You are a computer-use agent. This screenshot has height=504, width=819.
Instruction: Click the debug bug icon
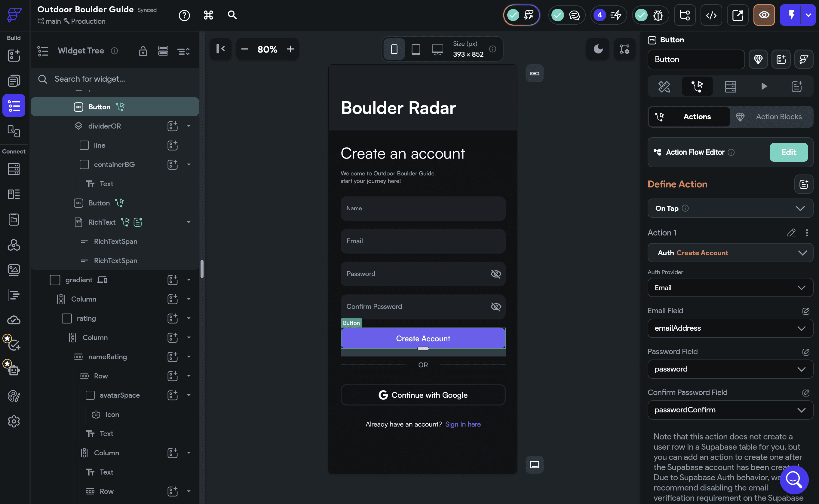pyautogui.click(x=658, y=15)
